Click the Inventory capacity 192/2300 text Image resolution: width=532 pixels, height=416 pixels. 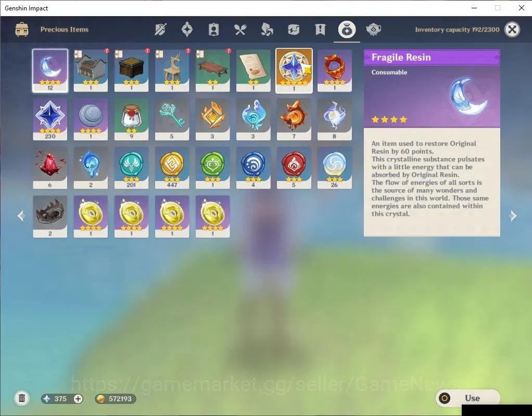[x=457, y=30]
